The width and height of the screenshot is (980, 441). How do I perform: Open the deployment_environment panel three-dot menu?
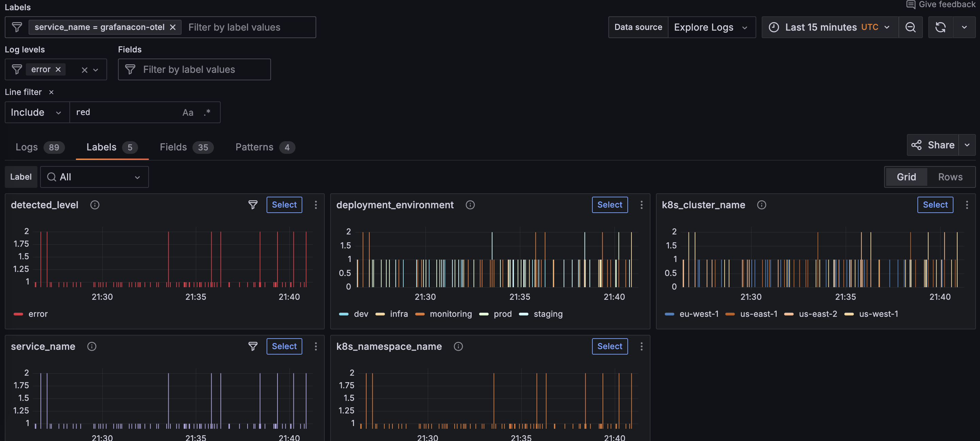point(641,205)
